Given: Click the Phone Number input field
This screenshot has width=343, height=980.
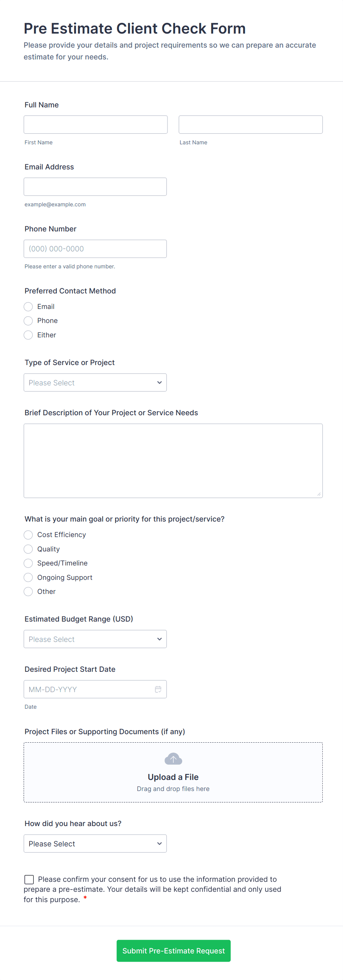Looking at the screenshot, I should (95, 248).
